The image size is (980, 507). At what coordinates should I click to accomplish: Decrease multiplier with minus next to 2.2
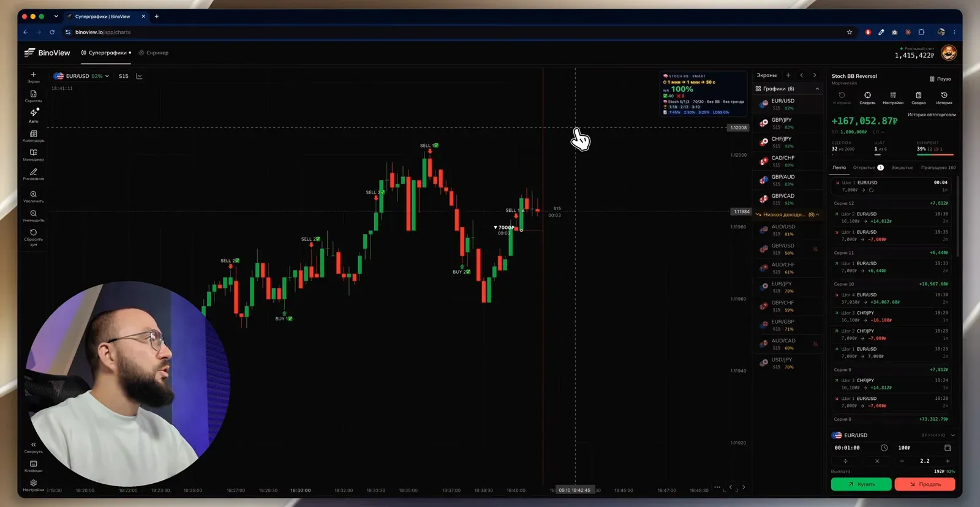902,461
